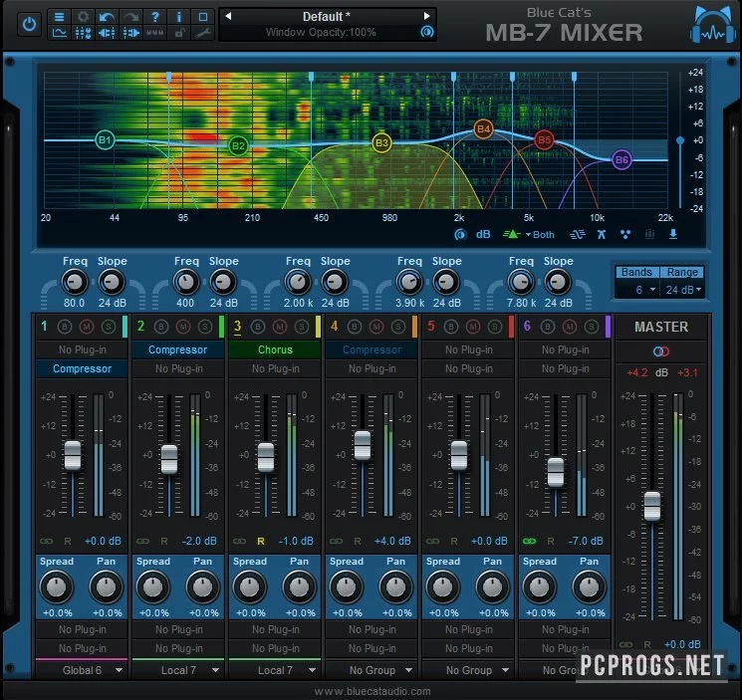Click the window zoom square icon
The image size is (742, 700).
(203, 17)
